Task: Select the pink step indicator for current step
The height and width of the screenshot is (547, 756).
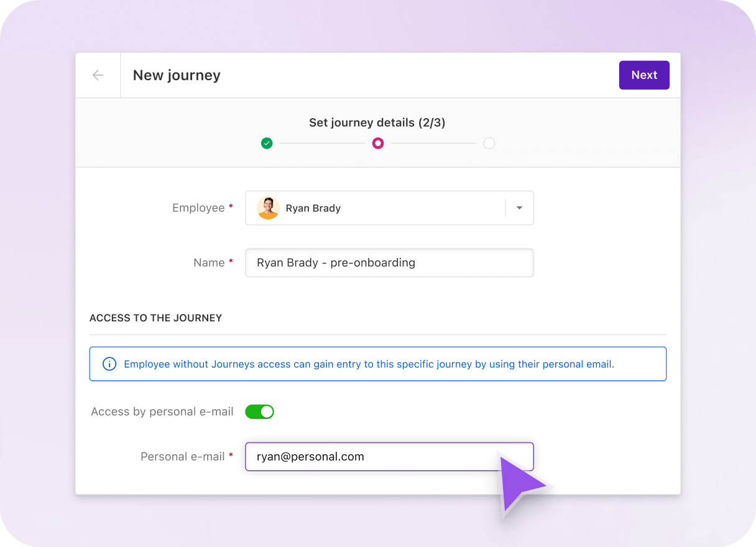Action: [377, 143]
